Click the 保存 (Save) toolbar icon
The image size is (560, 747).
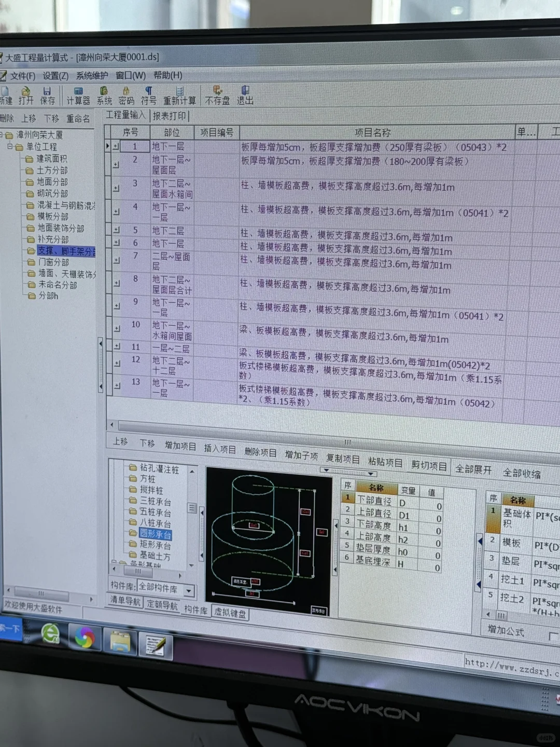coord(47,95)
